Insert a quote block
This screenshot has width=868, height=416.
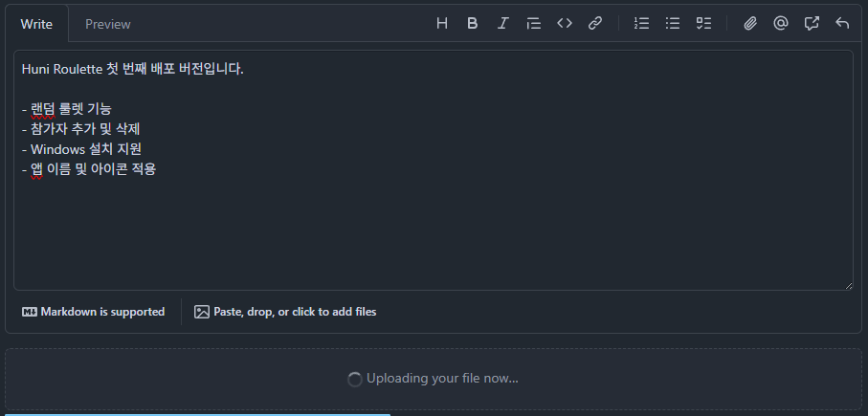[534, 23]
